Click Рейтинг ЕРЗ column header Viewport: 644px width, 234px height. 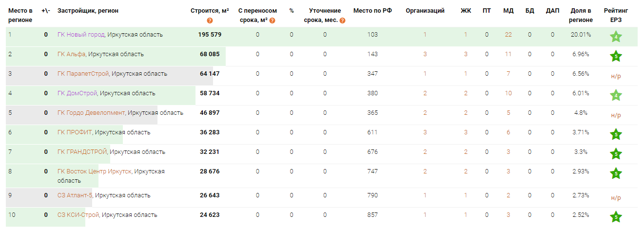pos(616,15)
